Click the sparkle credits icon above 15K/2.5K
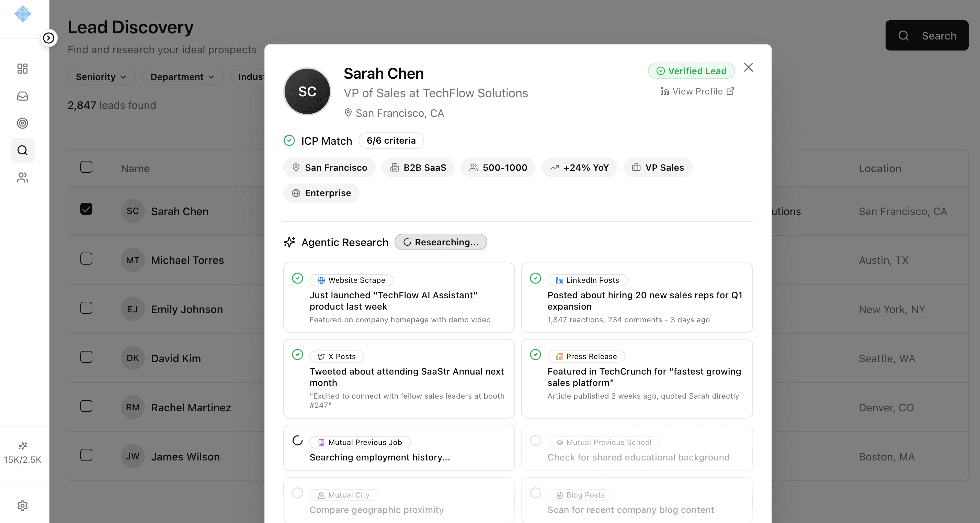Screen dimensions: 980x523 pyautogui.click(x=22, y=446)
